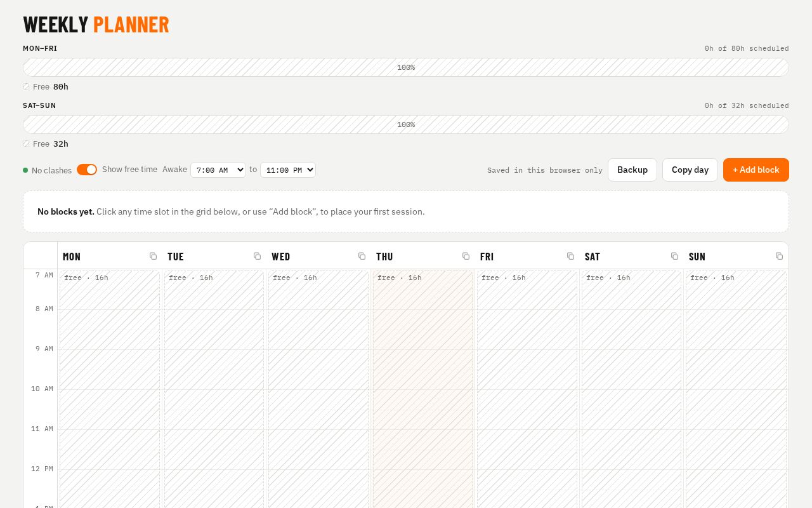Click the Copy day button
Viewport: 812px width, 508px height.
coord(690,170)
